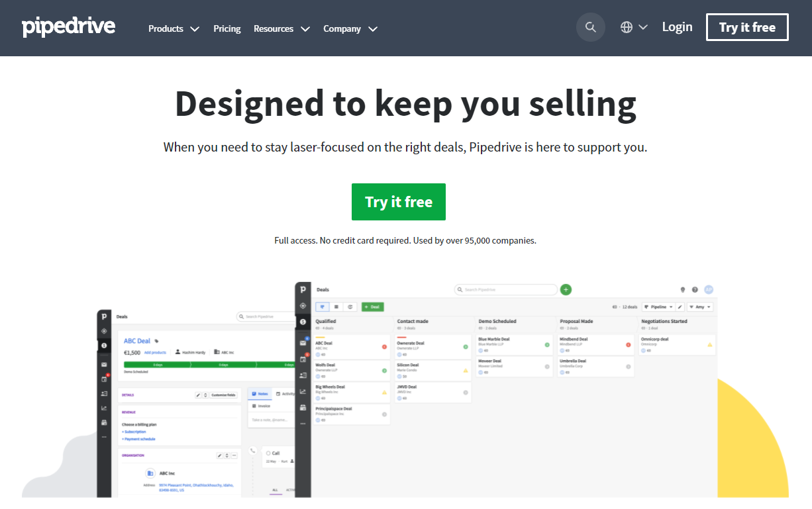Click the Login link
812x509 pixels.
coord(677,27)
